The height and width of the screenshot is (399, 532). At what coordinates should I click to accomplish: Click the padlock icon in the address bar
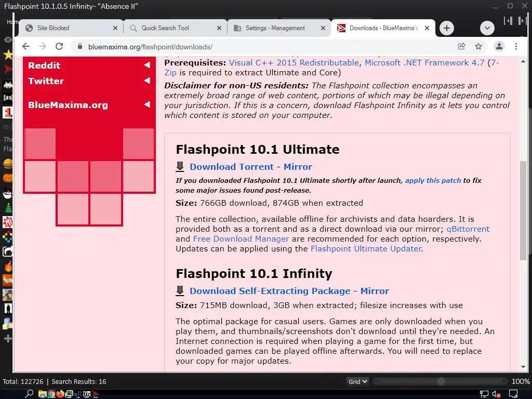[x=80, y=46]
